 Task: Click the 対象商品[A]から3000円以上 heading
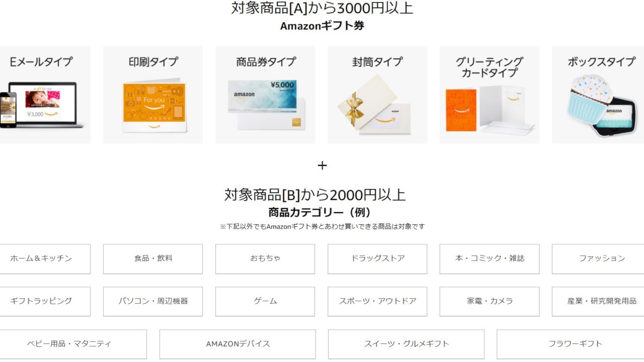[322, 8]
